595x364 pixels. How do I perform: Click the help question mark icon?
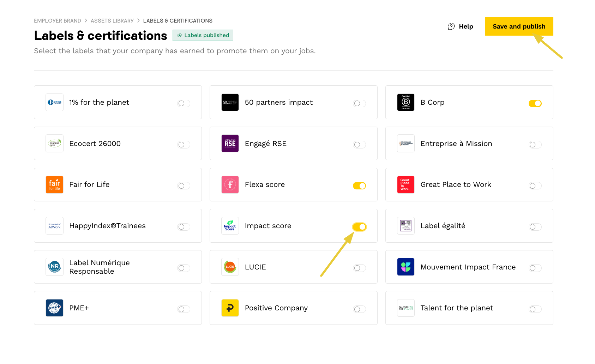coord(451,26)
